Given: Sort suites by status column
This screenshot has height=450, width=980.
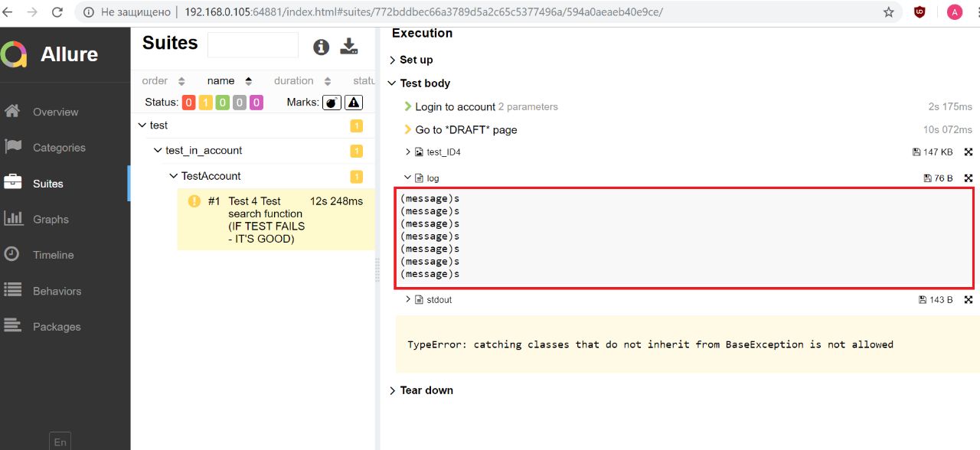Looking at the screenshot, I should tap(364, 80).
